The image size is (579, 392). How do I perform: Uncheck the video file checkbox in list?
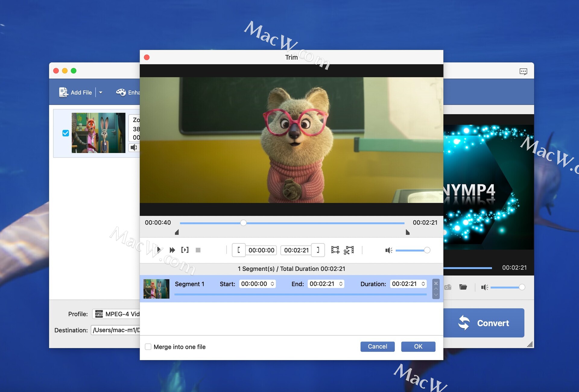66,133
